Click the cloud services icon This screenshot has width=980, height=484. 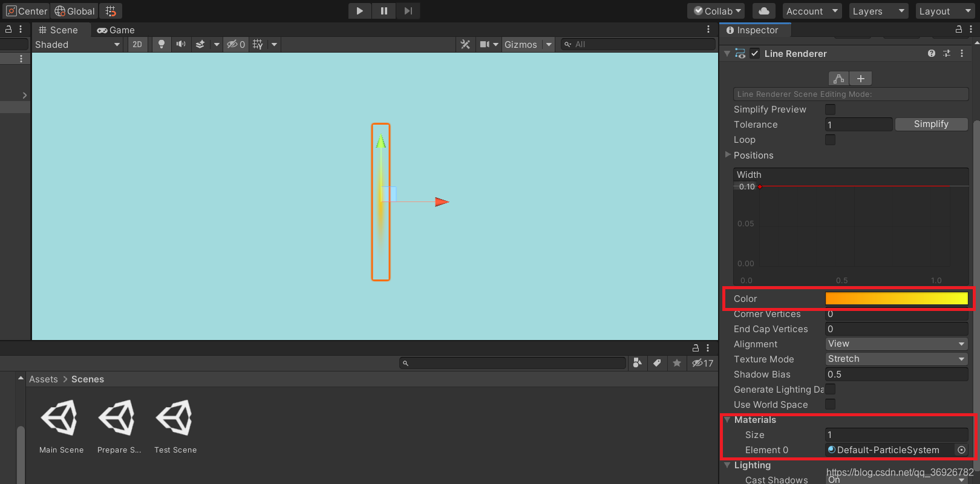pyautogui.click(x=764, y=11)
